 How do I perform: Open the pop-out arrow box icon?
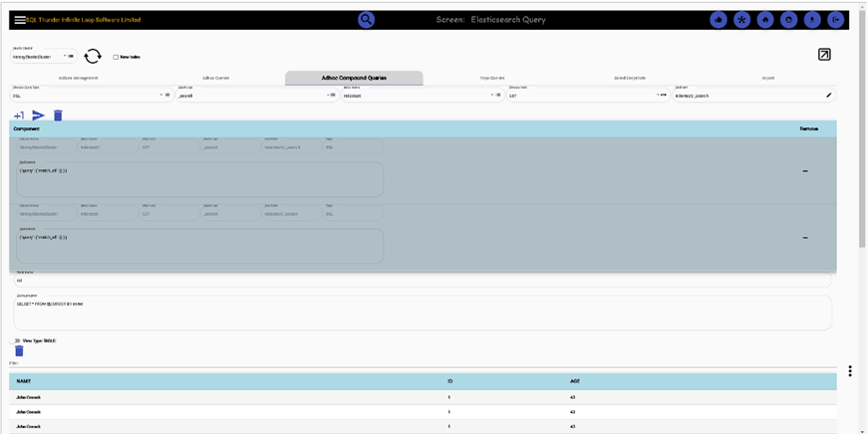tap(824, 54)
